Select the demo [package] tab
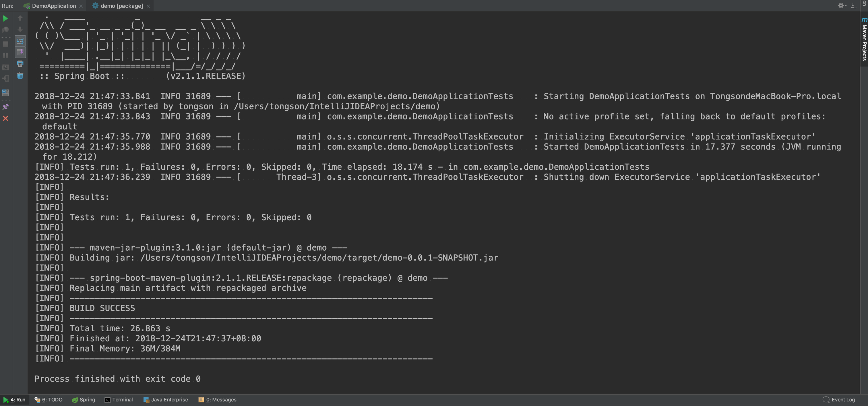Image resolution: width=868 pixels, height=406 pixels. click(x=121, y=6)
